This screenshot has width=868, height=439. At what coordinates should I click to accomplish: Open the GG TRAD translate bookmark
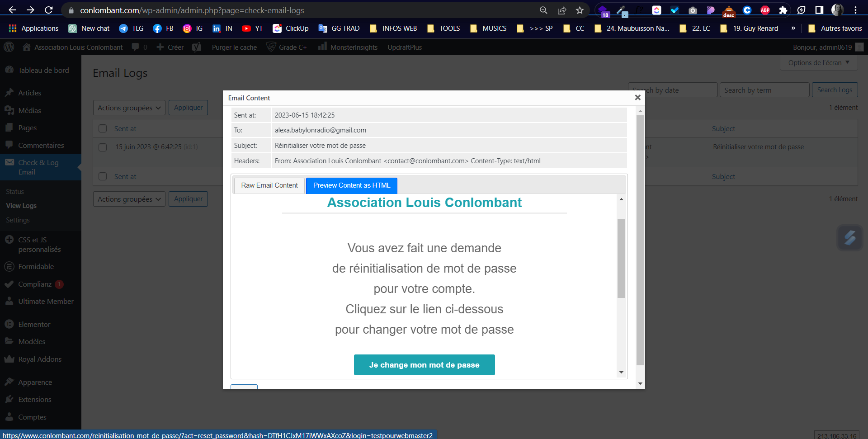pyautogui.click(x=339, y=28)
